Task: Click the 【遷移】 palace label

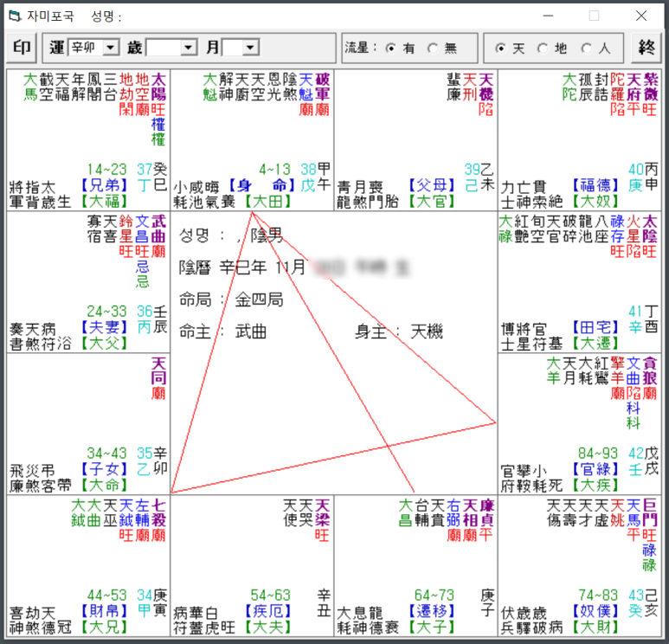Action: point(431,611)
